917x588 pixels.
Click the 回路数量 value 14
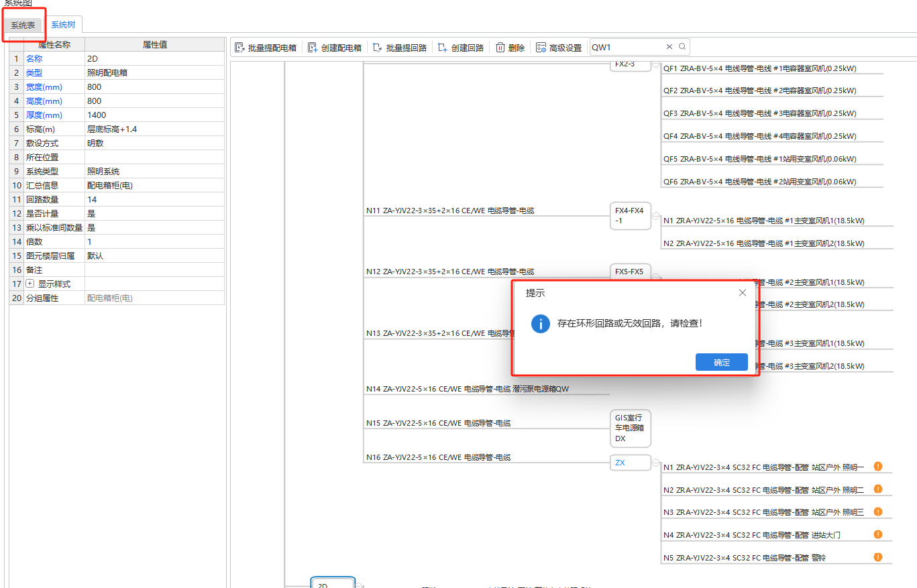click(x=155, y=199)
